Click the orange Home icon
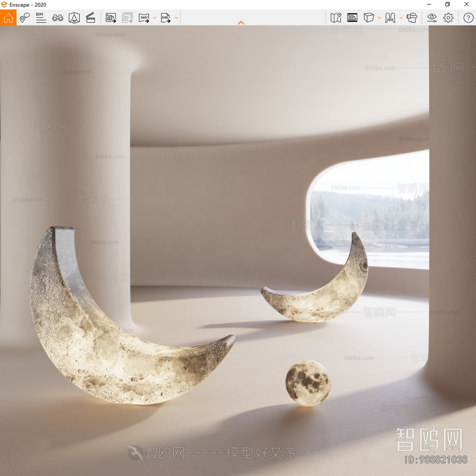This screenshot has width=476, height=476. [8, 18]
